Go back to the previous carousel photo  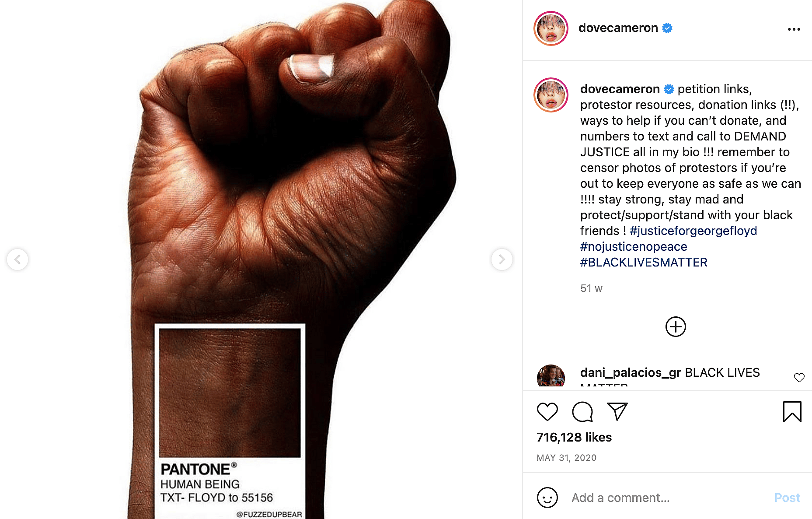(17, 259)
